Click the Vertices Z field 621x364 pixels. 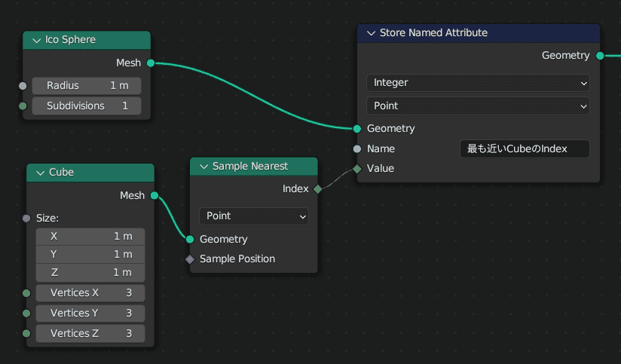pyautogui.click(x=90, y=334)
